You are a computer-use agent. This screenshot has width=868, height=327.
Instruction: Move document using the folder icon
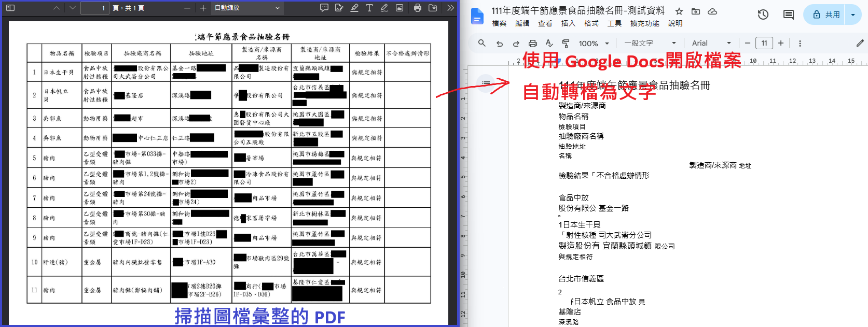(x=696, y=11)
